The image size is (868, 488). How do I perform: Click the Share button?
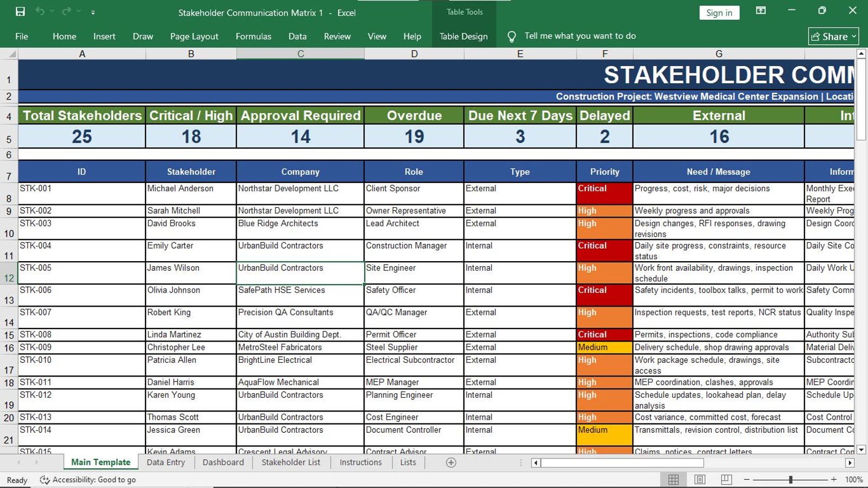(x=833, y=36)
